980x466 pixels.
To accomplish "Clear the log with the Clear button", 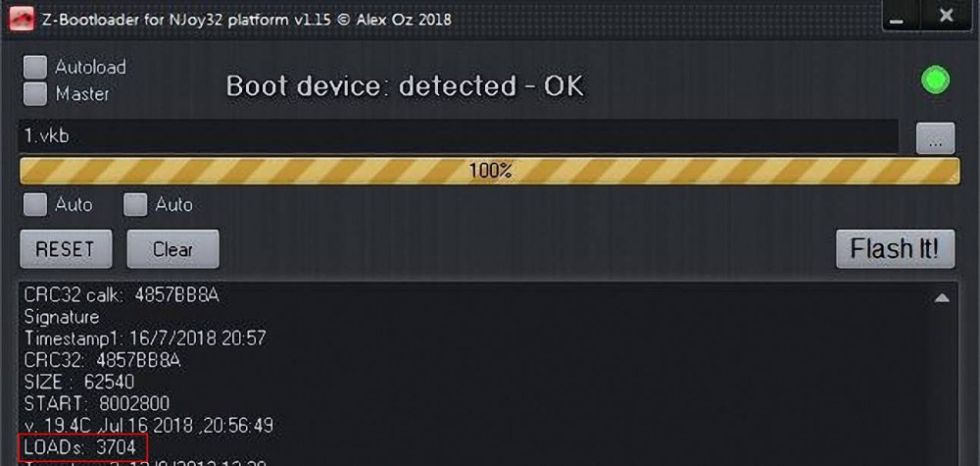I will (x=172, y=249).
